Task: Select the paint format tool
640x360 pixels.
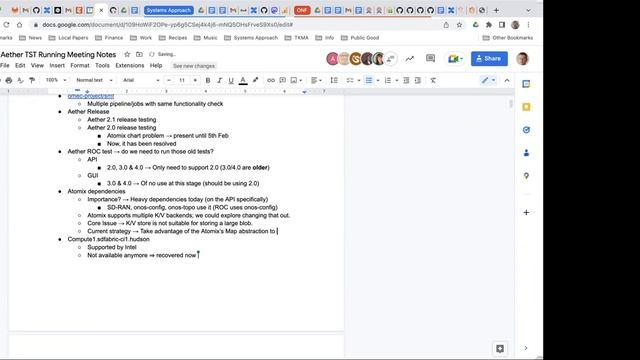Action: tap(32, 80)
